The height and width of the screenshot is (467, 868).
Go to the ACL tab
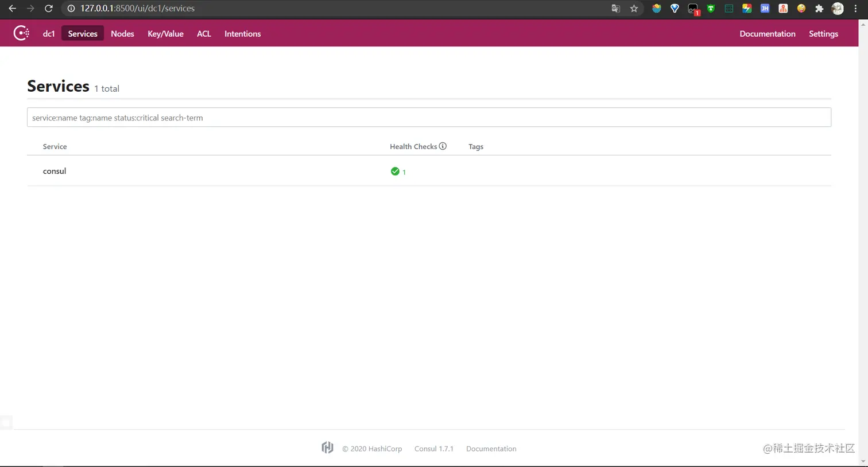pos(204,34)
